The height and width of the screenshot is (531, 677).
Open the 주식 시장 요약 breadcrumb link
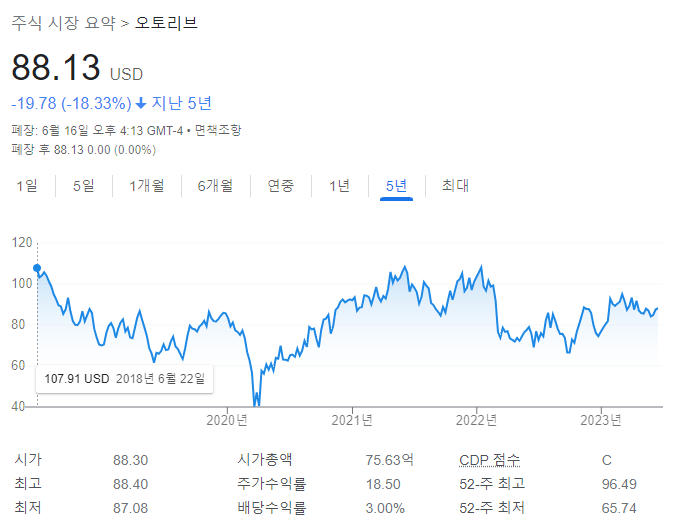[x=63, y=23]
